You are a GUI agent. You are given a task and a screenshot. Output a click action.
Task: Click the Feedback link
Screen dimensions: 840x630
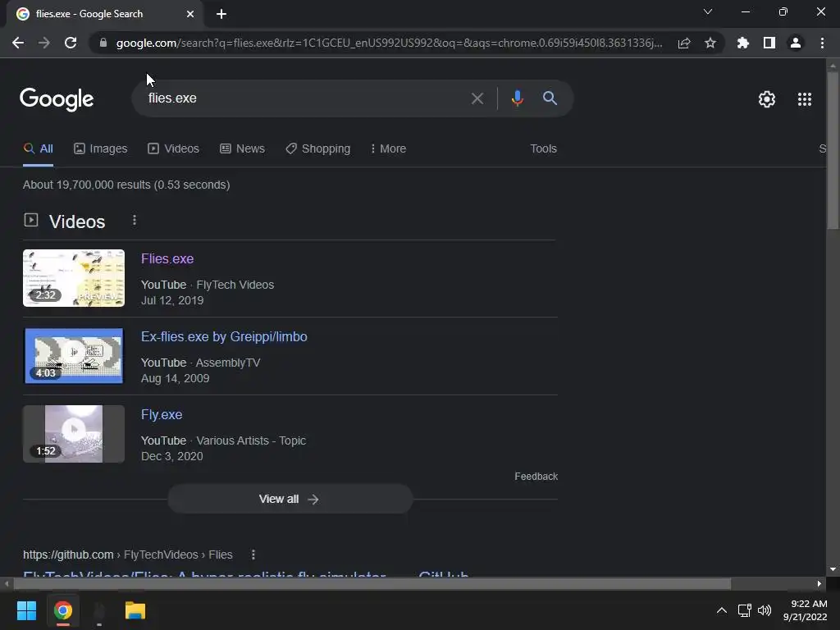[536, 477]
